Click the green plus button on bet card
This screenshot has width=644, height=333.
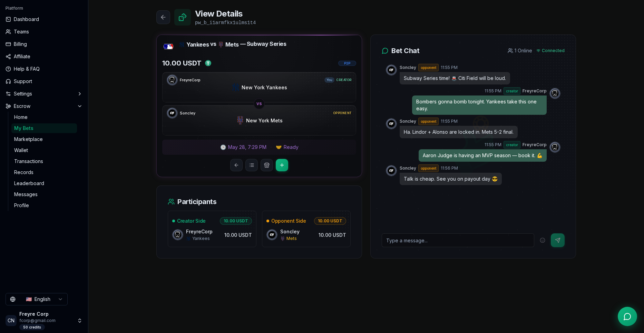point(282,165)
